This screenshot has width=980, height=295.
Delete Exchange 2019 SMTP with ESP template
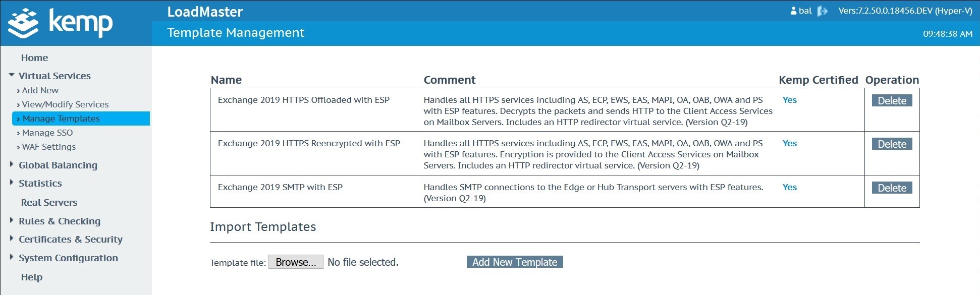pyautogui.click(x=892, y=188)
